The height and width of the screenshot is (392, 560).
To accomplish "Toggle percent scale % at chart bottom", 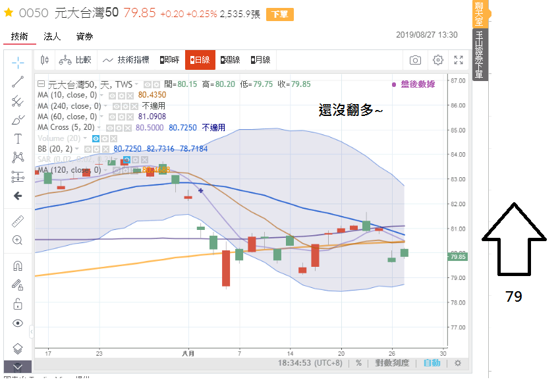I will pyautogui.click(x=358, y=363).
